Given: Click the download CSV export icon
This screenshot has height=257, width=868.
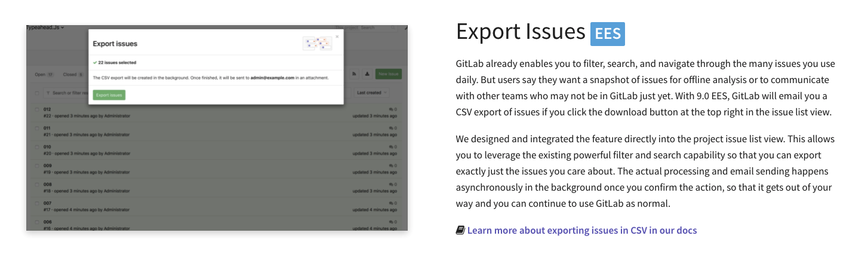Looking at the screenshot, I should 367,74.
